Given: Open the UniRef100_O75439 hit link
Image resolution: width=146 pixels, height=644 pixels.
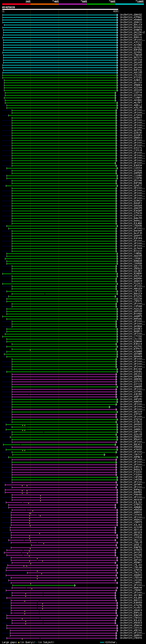Looking at the screenshot, I should click(131, 213).
